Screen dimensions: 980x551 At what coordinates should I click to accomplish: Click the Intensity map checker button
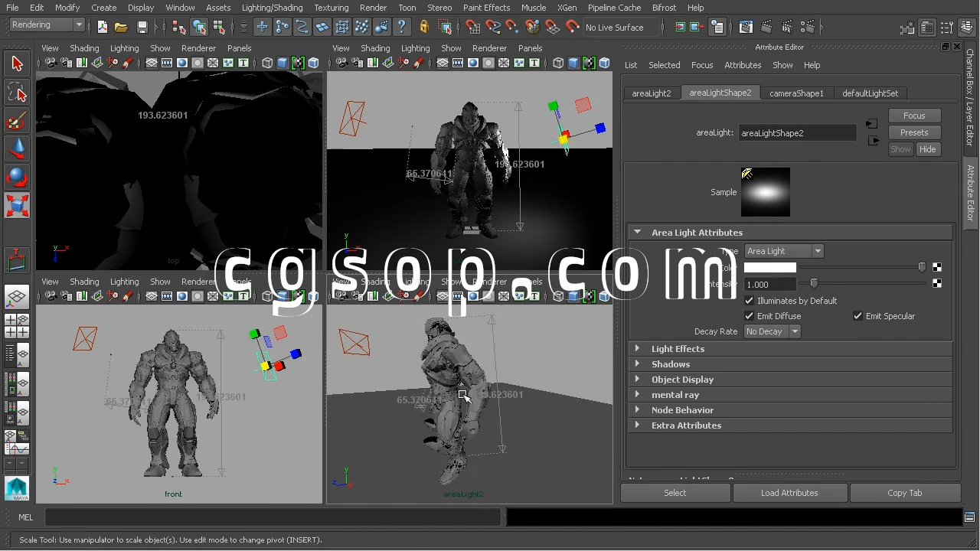(x=937, y=284)
